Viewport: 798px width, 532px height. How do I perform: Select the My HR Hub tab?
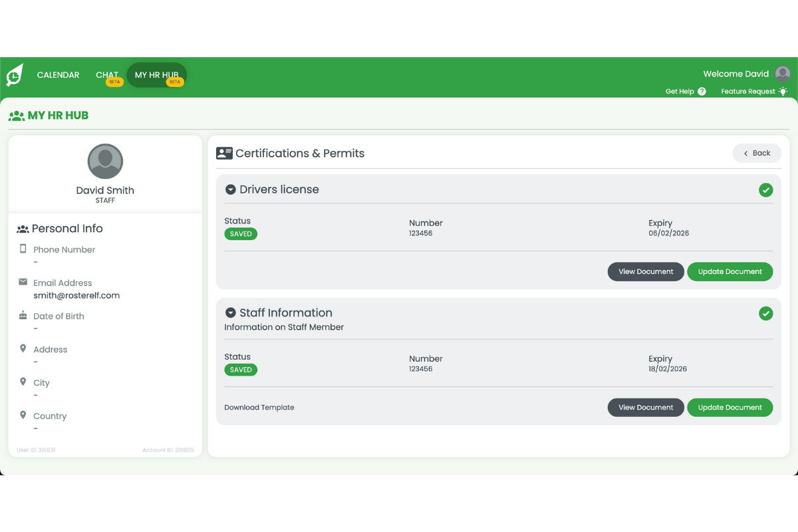coord(156,75)
